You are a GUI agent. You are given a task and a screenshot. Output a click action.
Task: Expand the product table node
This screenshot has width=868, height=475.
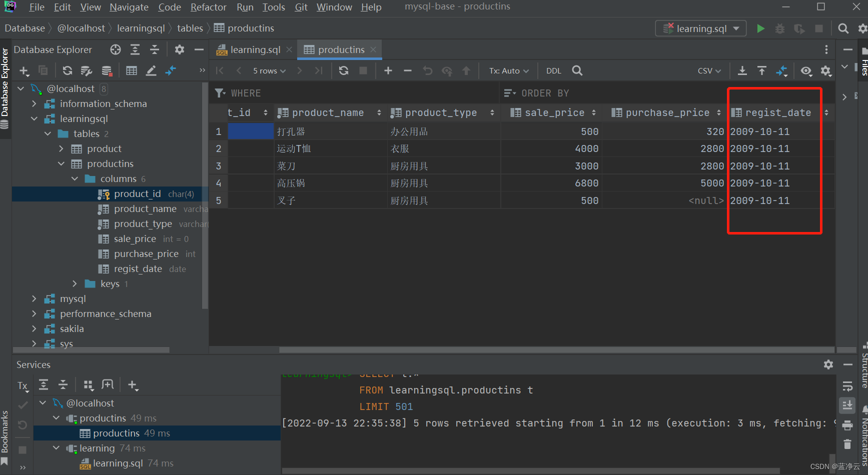(61, 148)
